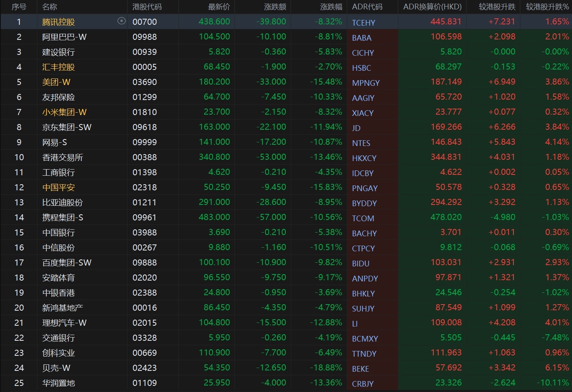Click the circle icon beside 腾讯控股
The height and width of the screenshot is (392, 572).
pyautogui.click(x=122, y=21)
